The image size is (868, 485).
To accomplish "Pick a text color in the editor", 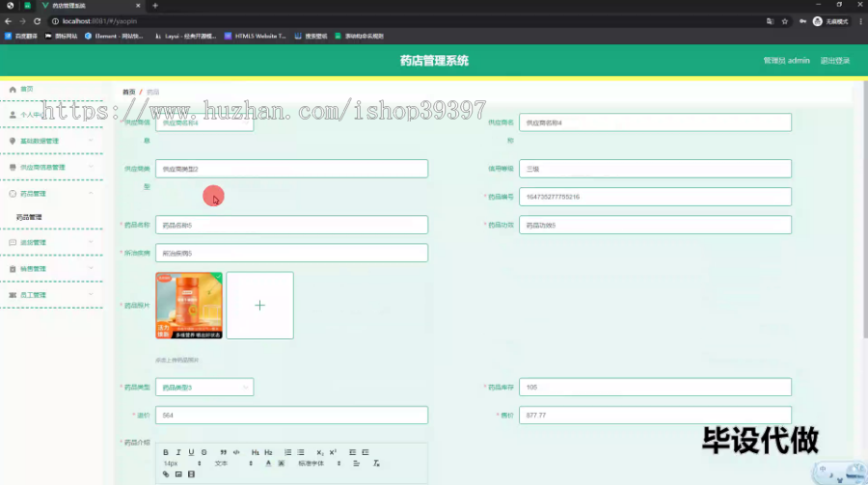I will click(268, 464).
